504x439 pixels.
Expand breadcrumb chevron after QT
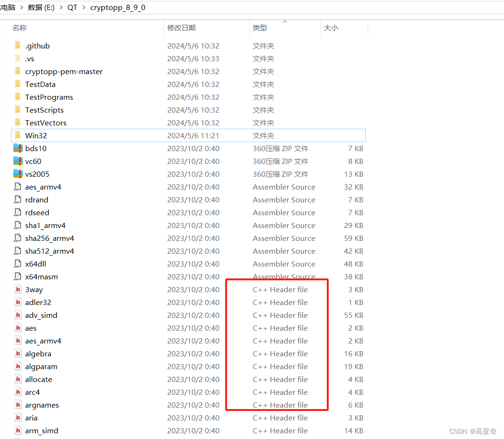(84, 8)
